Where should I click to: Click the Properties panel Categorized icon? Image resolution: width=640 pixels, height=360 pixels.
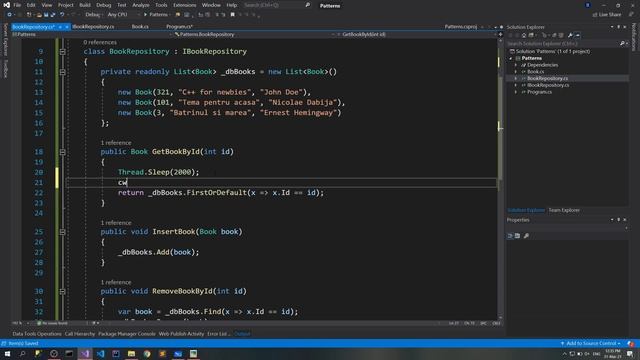click(510, 236)
